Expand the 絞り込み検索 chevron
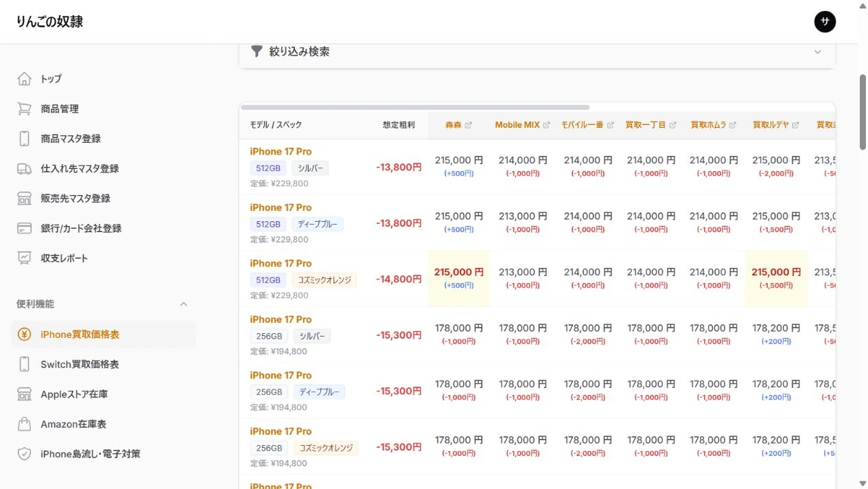The width and height of the screenshot is (868, 489). pyautogui.click(x=817, y=52)
